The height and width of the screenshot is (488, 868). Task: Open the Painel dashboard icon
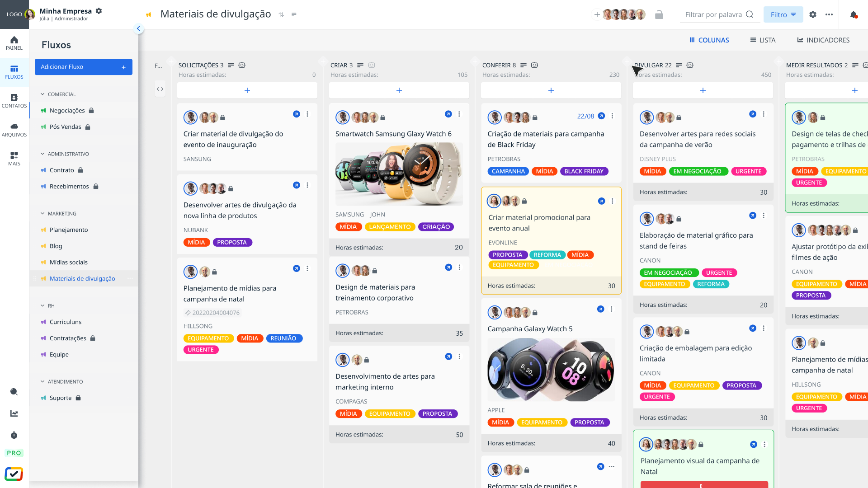click(x=14, y=43)
